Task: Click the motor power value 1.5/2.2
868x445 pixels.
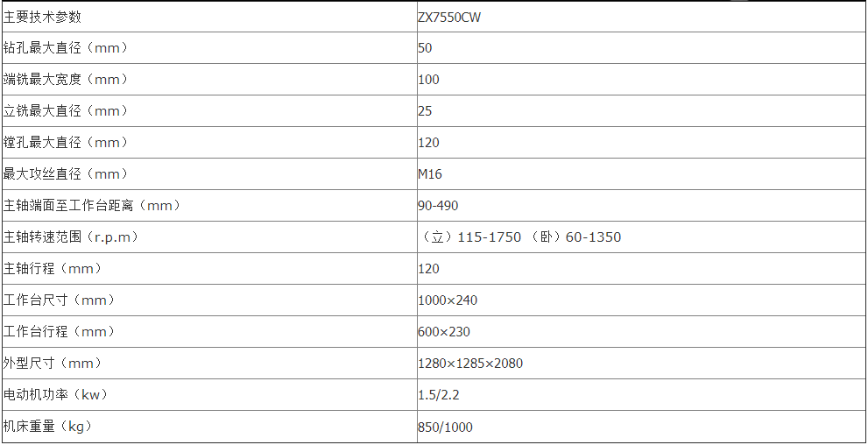Action: coord(439,395)
